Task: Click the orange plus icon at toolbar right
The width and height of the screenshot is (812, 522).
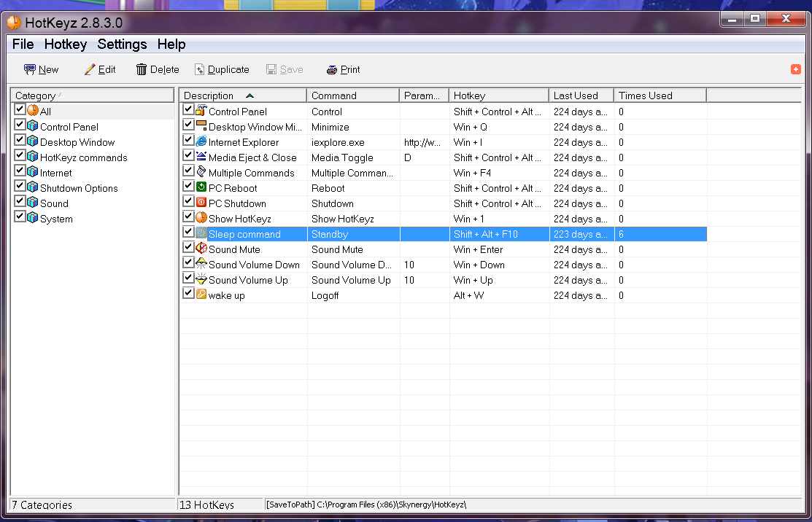Action: click(x=795, y=69)
